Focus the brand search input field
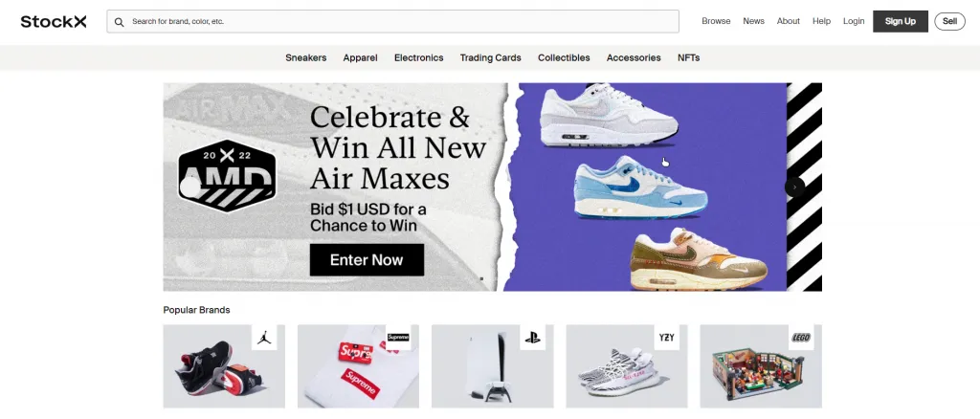This screenshot has height=419, width=980. (x=393, y=21)
